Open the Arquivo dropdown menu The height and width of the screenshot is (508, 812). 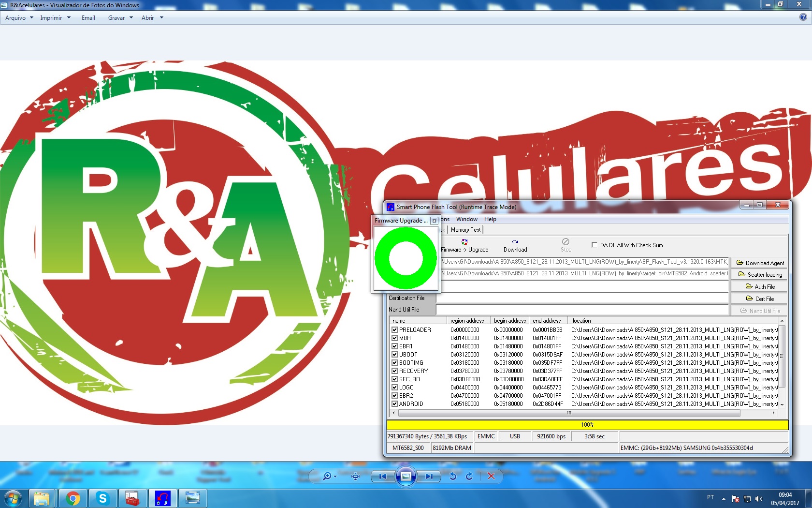19,18
